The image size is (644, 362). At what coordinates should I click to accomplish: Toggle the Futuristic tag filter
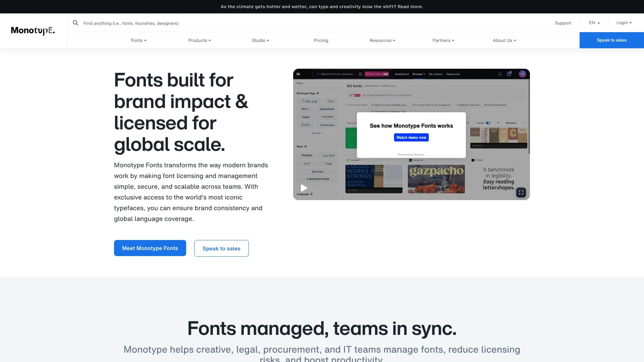click(327, 117)
